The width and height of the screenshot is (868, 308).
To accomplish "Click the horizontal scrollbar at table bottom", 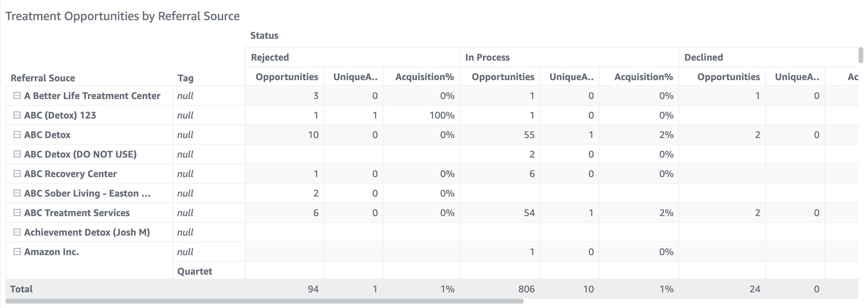I will point(265,301).
